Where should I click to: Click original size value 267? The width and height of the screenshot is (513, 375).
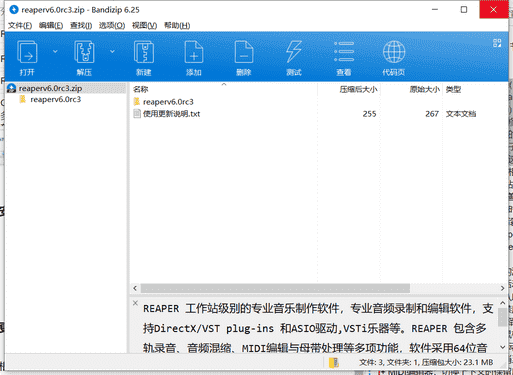[x=432, y=114]
